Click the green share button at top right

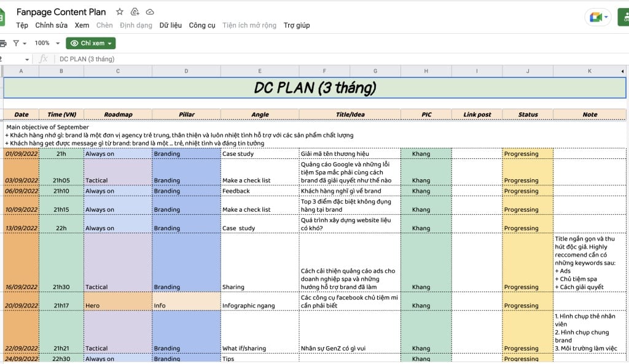click(x=625, y=17)
